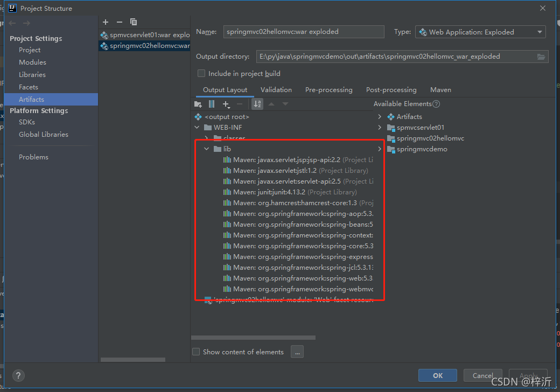Enable Include in project build checkbox
Screen dimensions: 560x392
(x=201, y=73)
